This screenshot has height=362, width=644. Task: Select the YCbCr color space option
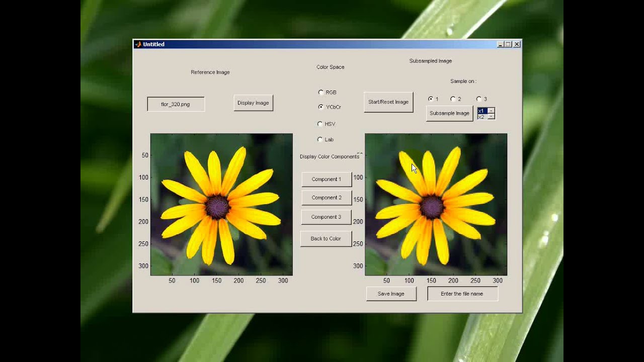click(x=321, y=107)
